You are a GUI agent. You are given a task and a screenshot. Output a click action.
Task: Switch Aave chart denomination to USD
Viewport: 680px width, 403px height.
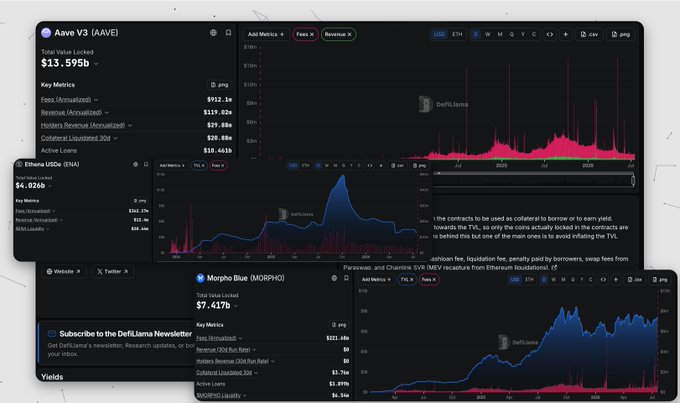(439, 34)
